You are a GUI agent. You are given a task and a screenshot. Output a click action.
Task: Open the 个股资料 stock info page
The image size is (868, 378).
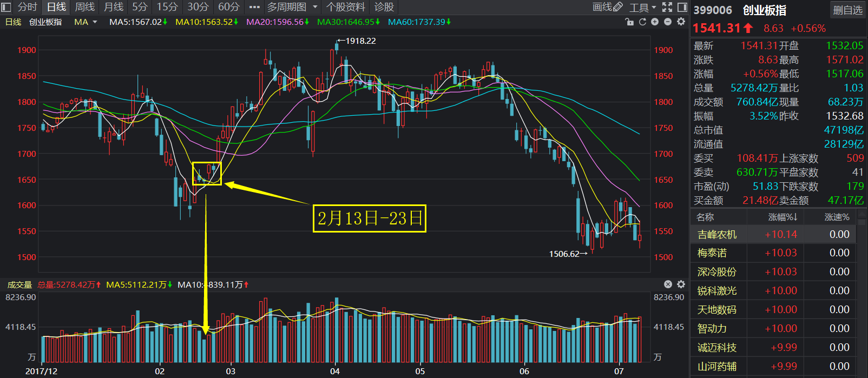[x=345, y=7]
